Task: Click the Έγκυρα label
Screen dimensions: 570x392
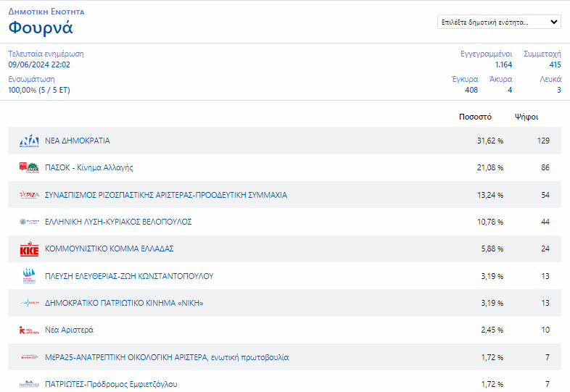Action: click(x=465, y=79)
